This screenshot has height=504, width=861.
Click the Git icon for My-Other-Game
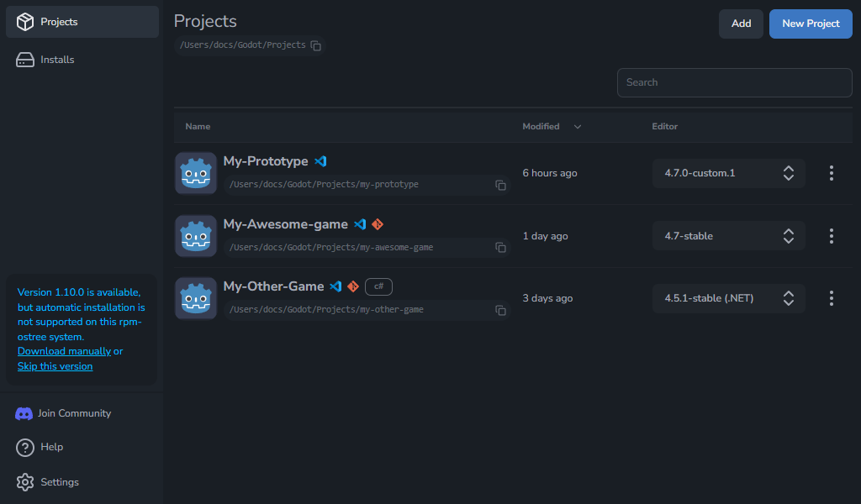(x=353, y=286)
